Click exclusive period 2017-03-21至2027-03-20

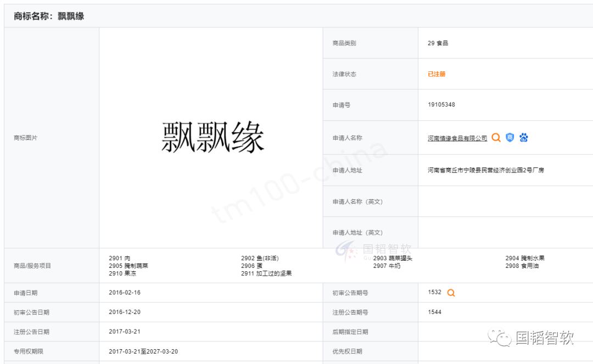click(143, 351)
